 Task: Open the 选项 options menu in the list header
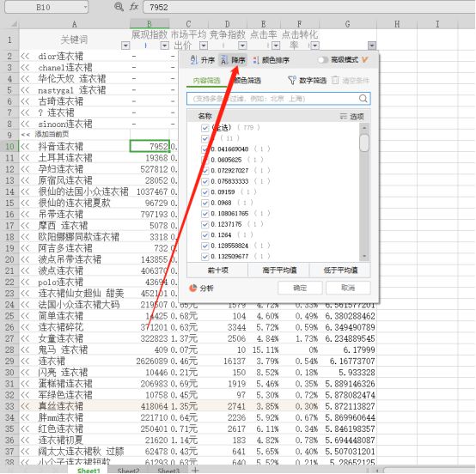click(x=351, y=116)
